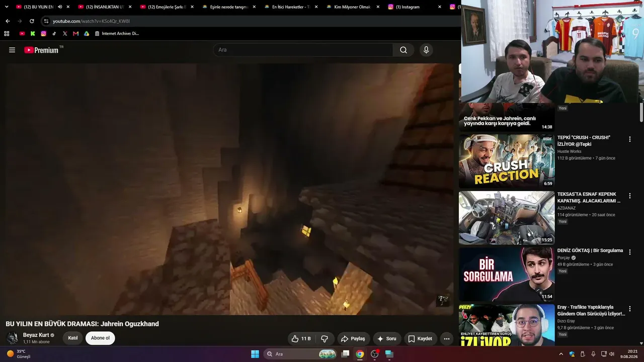
Task: Save video with the Kaydet button
Action: click(420, 339)
